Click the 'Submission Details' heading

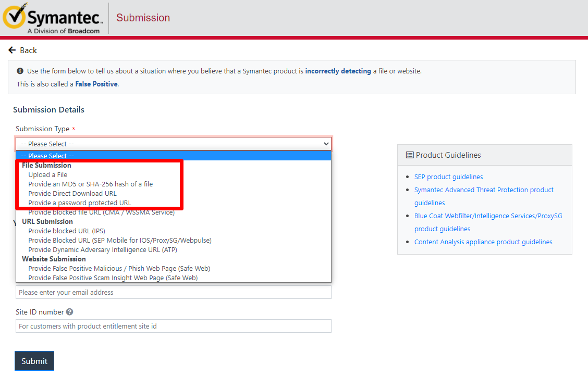tap(49, 109)
